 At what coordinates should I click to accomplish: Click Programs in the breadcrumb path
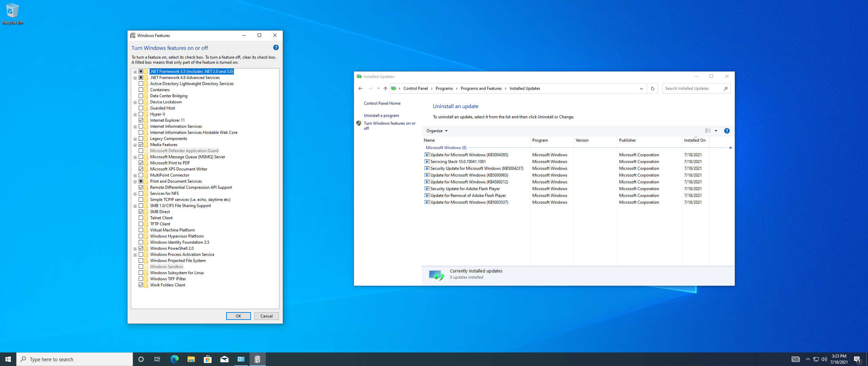(444, 88)
